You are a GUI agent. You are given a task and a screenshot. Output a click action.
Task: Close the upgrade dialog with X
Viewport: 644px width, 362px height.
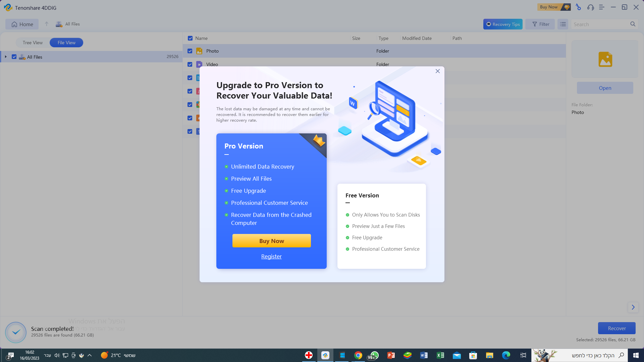pos(437,71)
